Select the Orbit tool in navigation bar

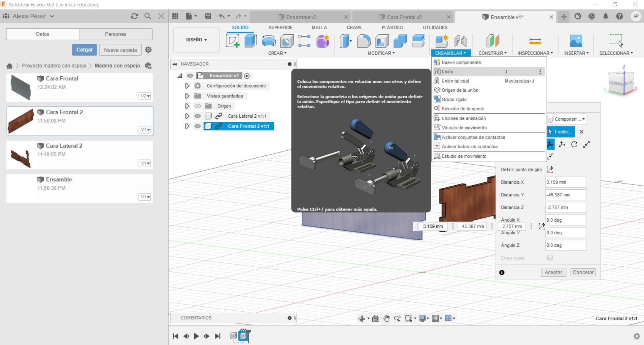[x=362, y=318]
